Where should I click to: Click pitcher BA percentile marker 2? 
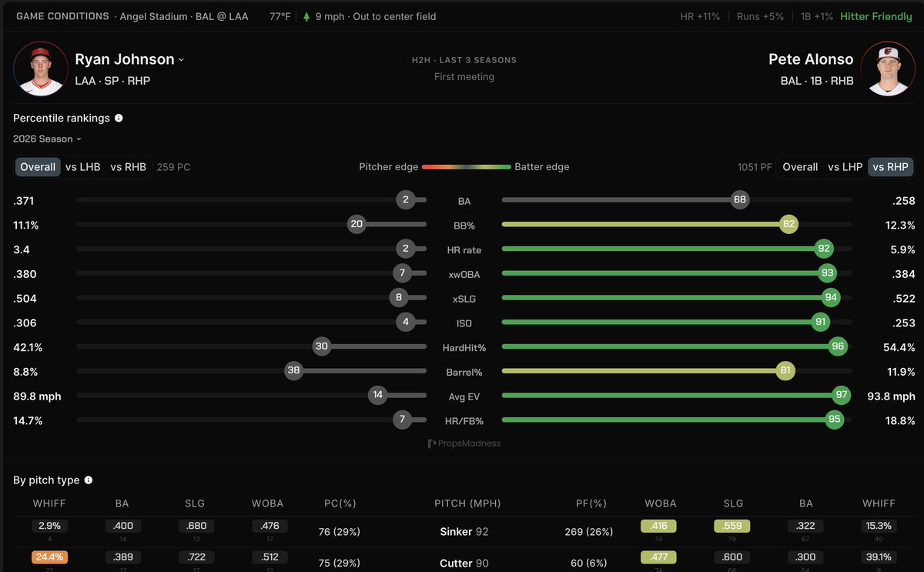pos(406,200)
